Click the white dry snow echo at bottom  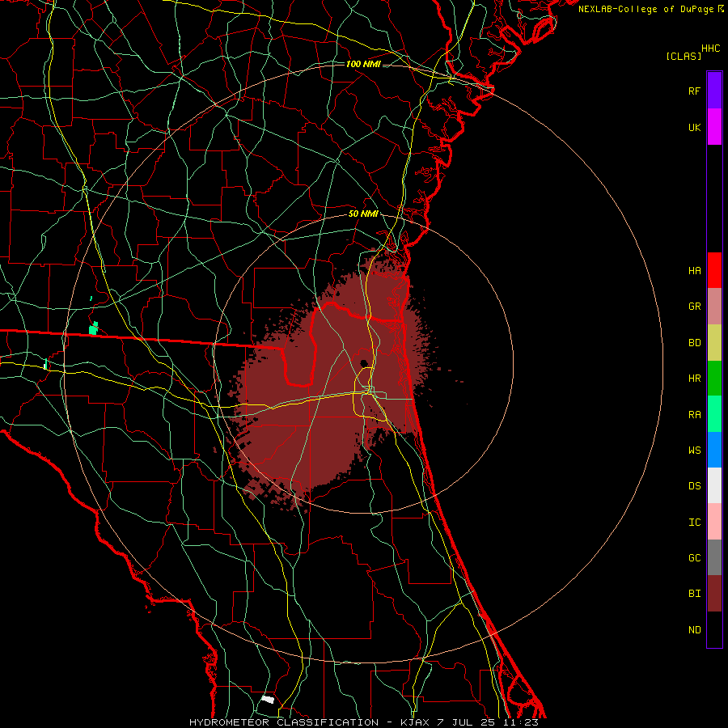pos(268,699)
